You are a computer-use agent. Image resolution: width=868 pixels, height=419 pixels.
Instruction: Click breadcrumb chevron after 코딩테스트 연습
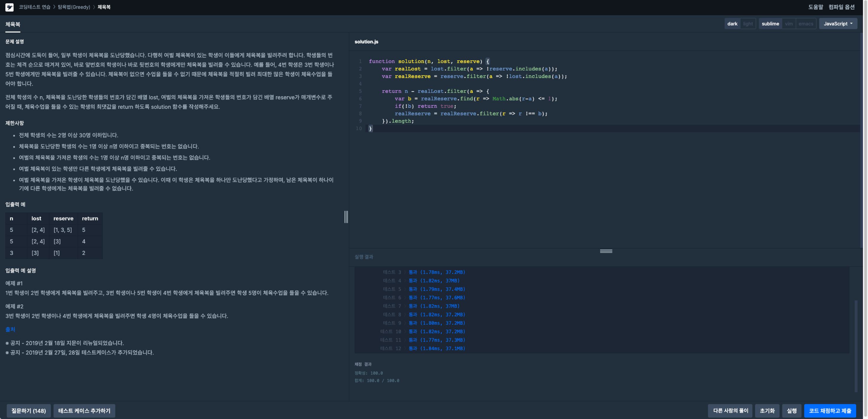[x=54, y=7]
